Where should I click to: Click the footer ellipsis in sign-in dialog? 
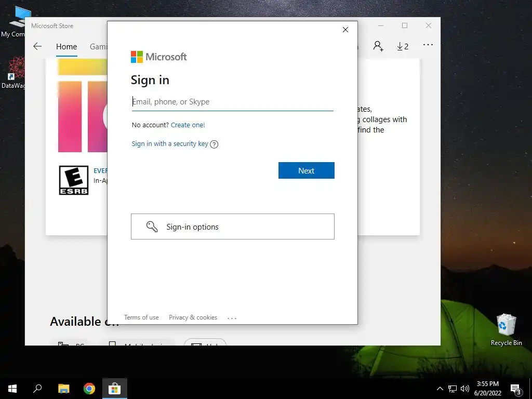[232, 318]
